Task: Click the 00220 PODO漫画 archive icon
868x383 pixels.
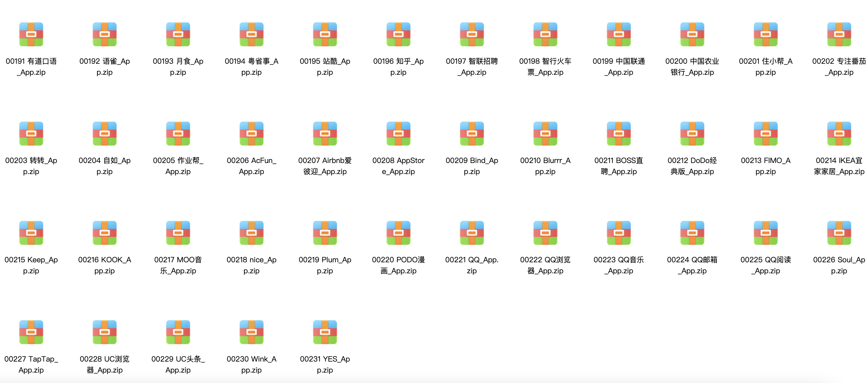Action: coord(398,233)
